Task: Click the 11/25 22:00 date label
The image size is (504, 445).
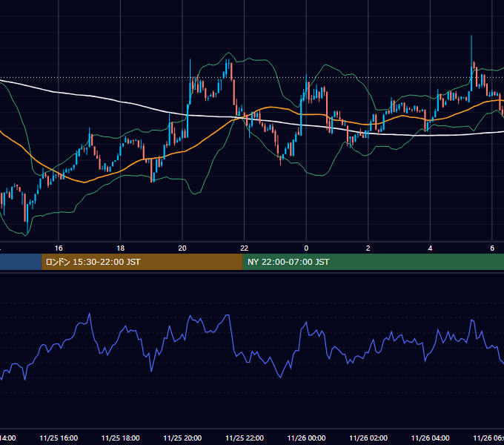Action: click(x=245, y=438)
